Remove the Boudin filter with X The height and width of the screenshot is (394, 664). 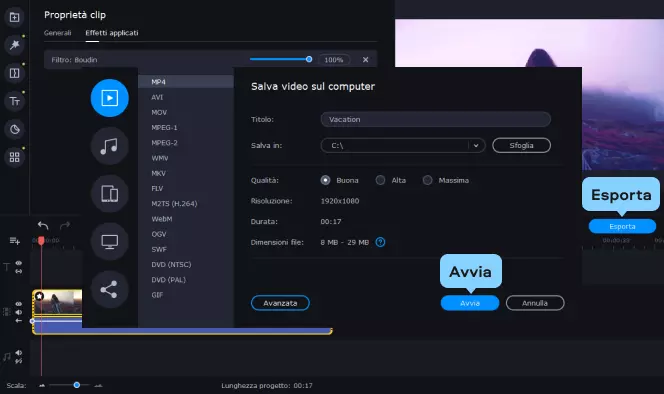tap(365, 60)
